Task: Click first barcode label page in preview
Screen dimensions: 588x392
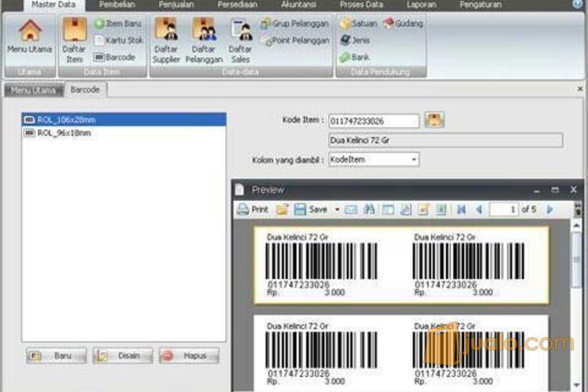Action: coord(401,265)
